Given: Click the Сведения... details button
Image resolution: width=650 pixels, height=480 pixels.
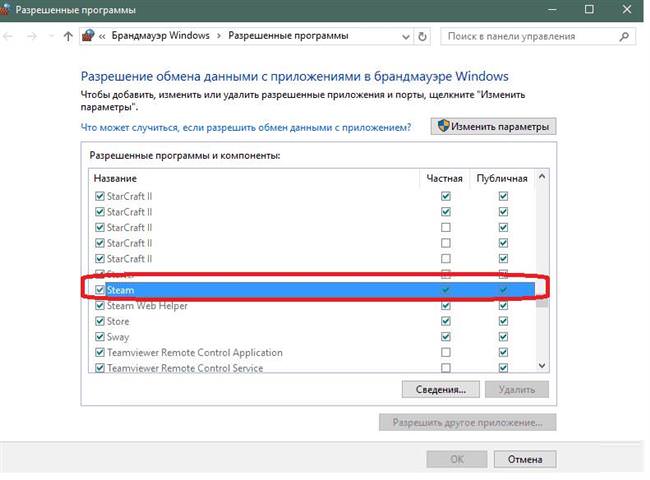Looking at the screenshot, I should pyautogui.click(x=441, y=390).
